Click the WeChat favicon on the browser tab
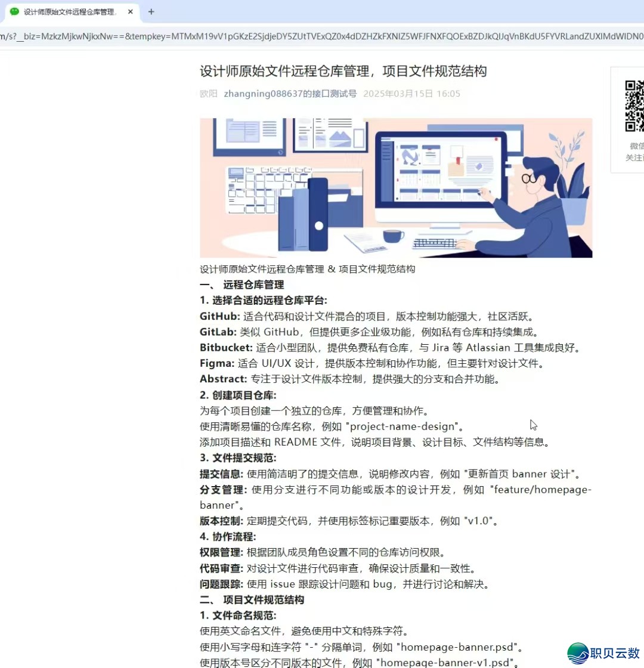This screenshot has height=668, width=644. click(15, 12)
